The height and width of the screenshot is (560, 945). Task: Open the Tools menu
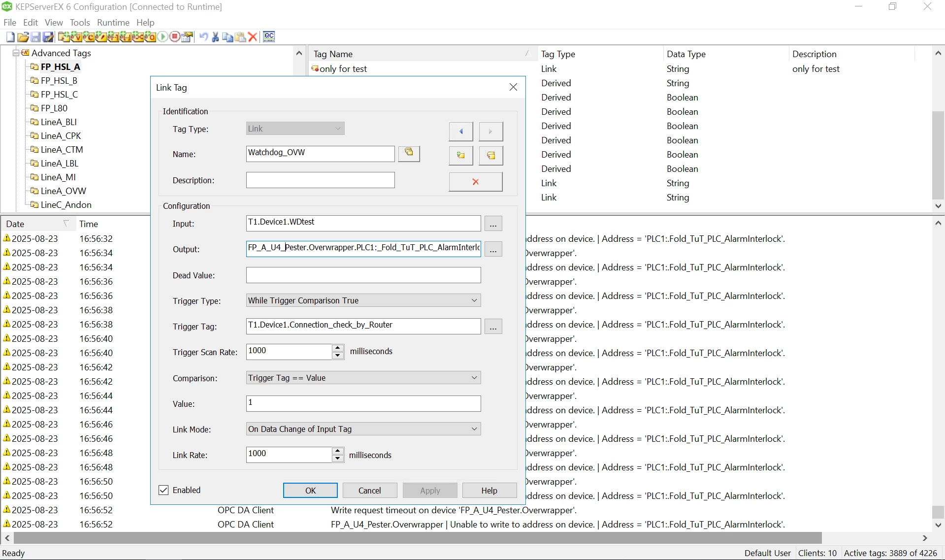(x=80, y=23)
